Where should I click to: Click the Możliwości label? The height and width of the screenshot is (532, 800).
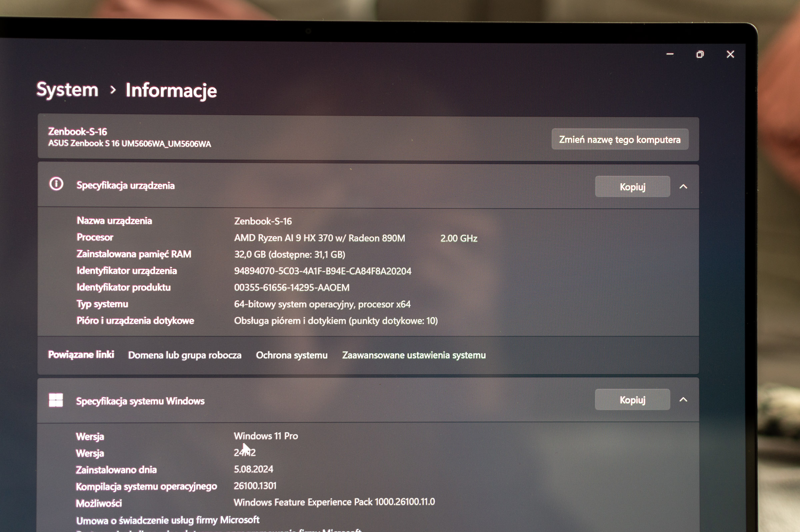point(99,503)
